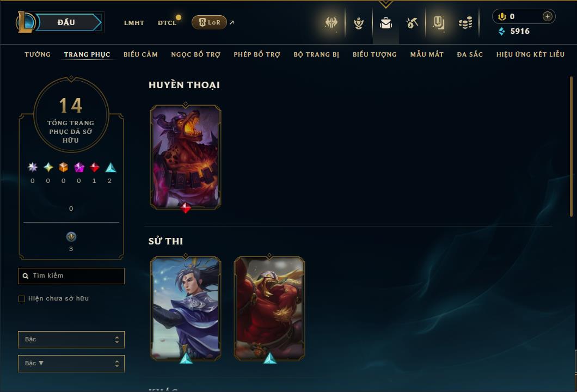577x392 pixels.
Task: Open the Store coins icon
Action: (465, 23)
